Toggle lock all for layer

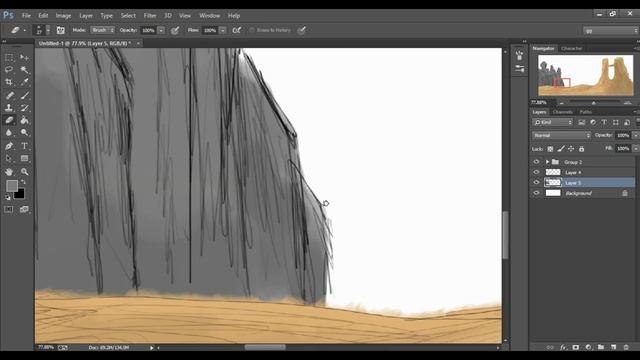(x=582, y=149)
